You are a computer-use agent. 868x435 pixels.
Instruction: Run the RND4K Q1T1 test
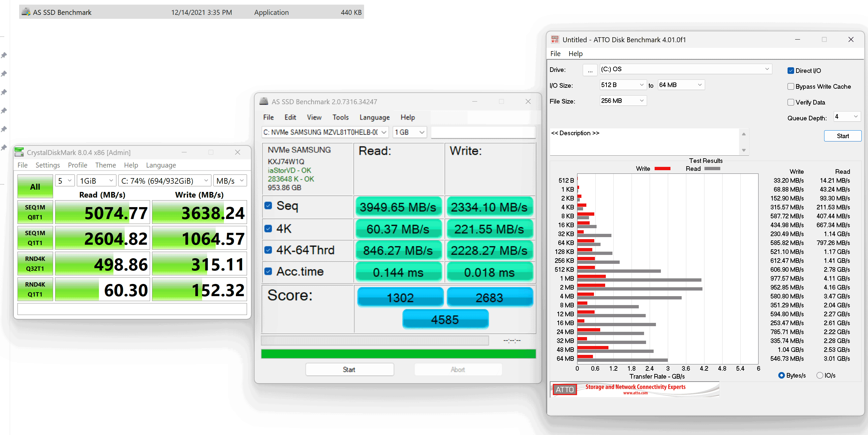[35, 289]
